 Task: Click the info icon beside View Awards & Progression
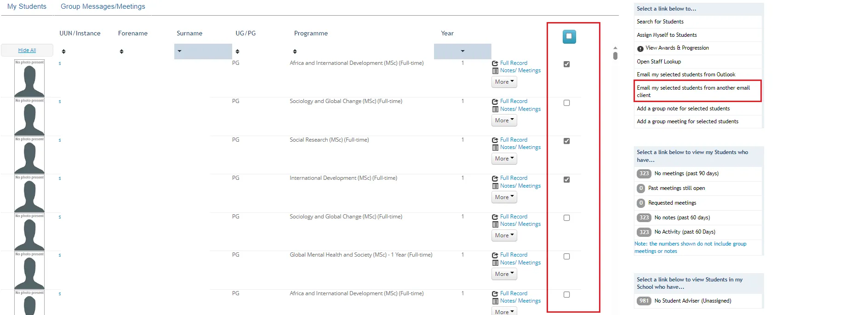(640, 49)
